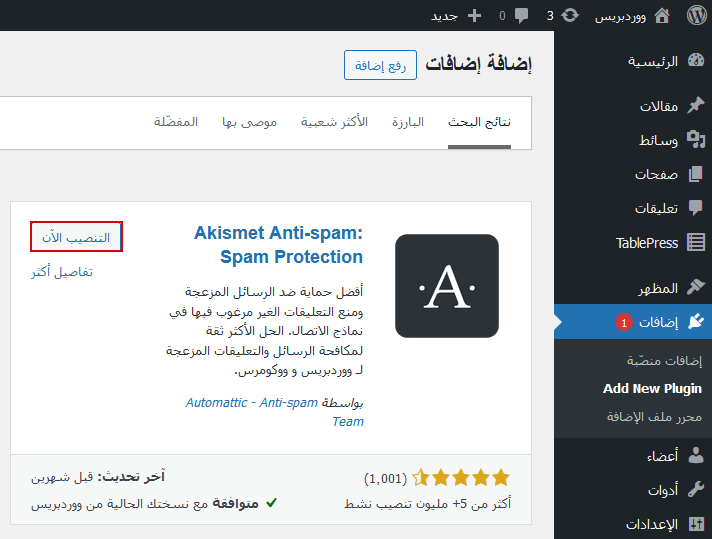The height and width of the screenshot is (539, 712).
Task: Click the TablePress table icon
Action: pos(696,242)
